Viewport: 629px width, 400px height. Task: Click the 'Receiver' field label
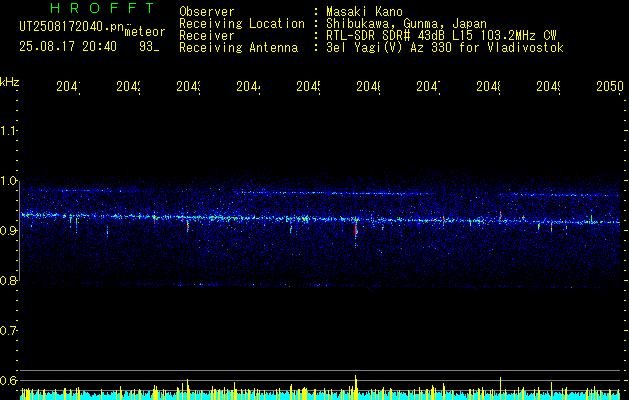coord(207,36)
